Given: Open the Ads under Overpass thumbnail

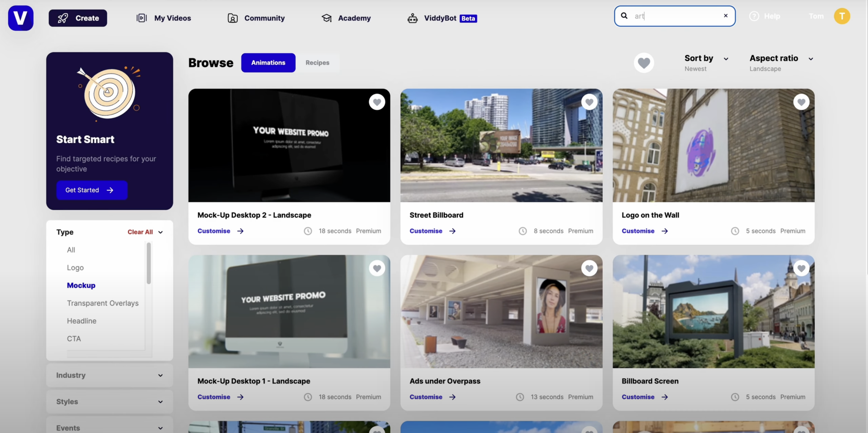Looking at the screenshot, I should 501,311.
